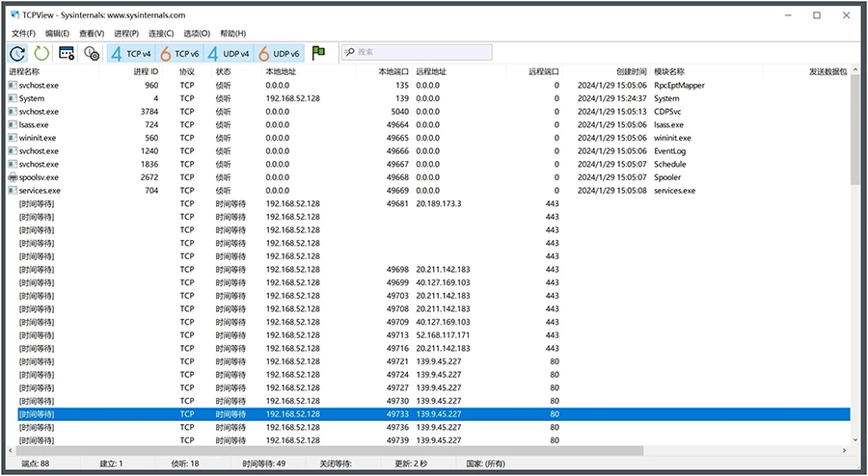This screenshot has height=476, width=868.
Task: Click the horizontal scrollbar at bottom
Action: click(x=328, y=450)
